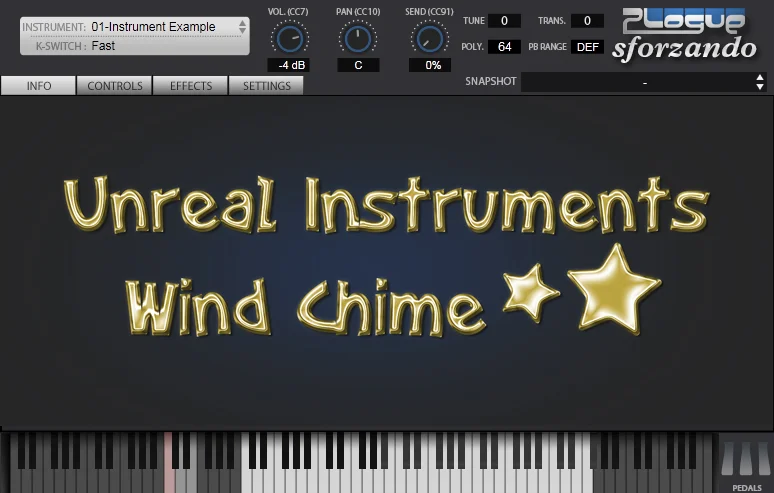The height and width of the screenshot is (493, 774).
Task: Select the -4 dB volume value field
Action: coord(288,65)
